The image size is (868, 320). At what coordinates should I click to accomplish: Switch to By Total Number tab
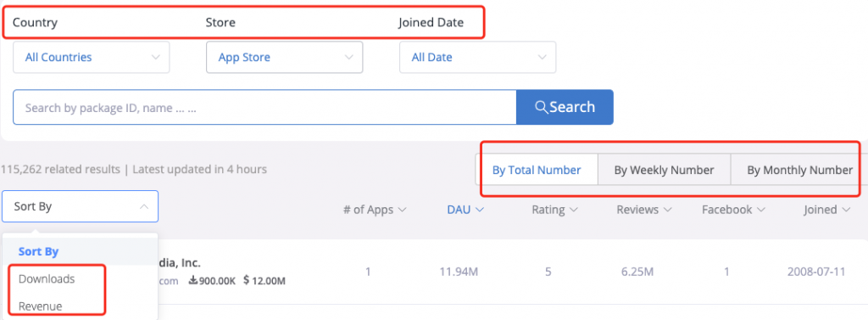[537, 170]
